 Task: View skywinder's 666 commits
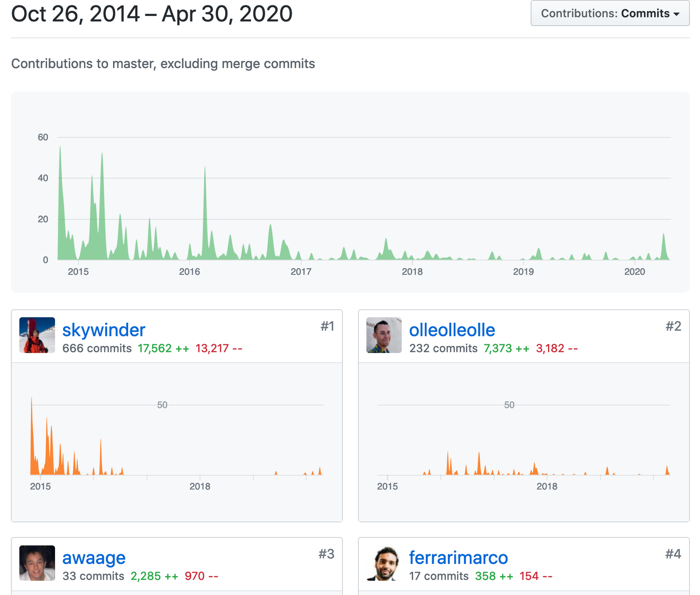pyautogui.click(x=97, y=348)
